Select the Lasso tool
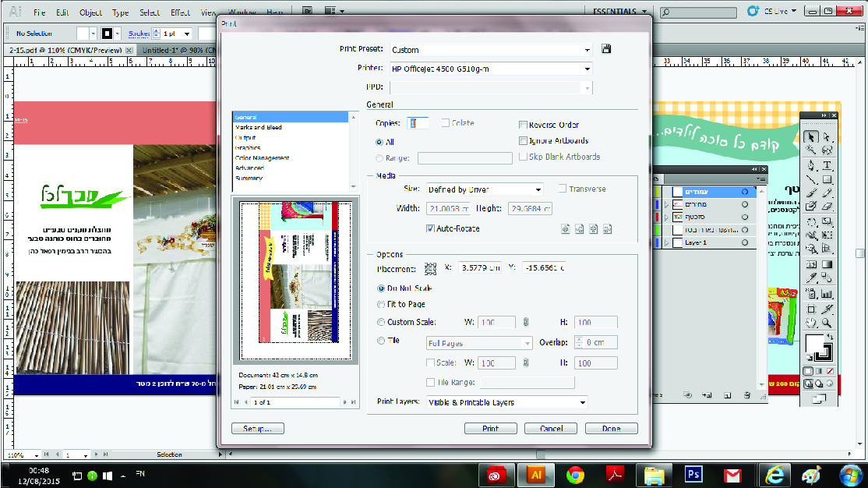 click(827, 150)
